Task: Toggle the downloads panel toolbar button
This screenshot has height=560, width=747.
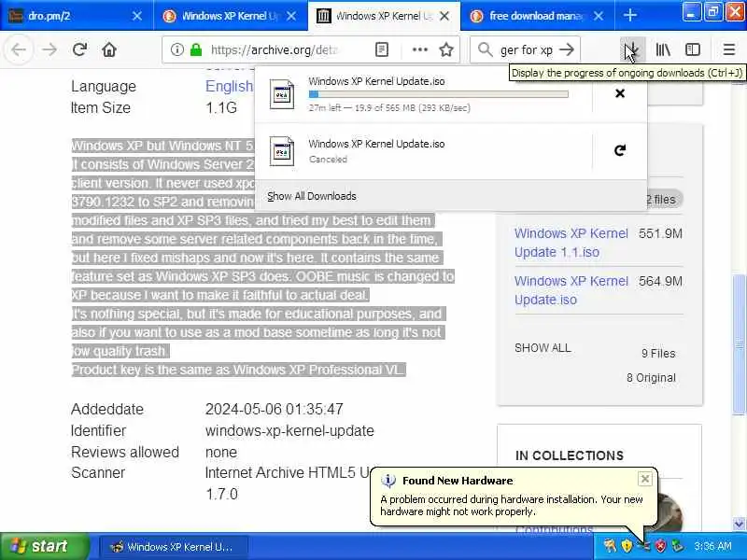Action: pos(632,49)
